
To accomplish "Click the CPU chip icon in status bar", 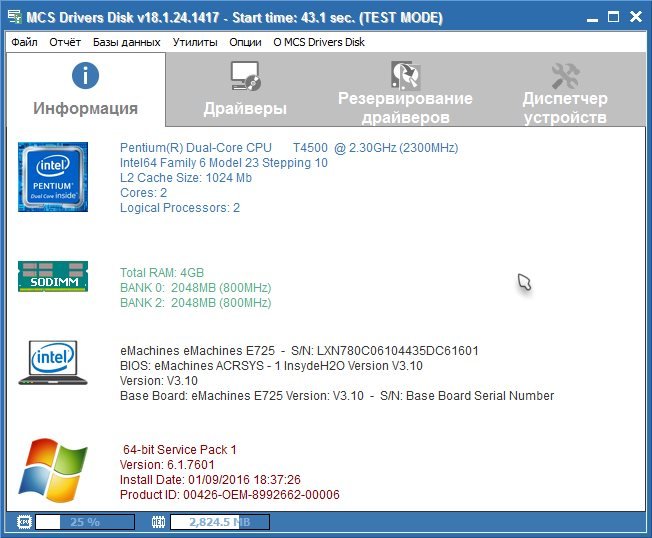I will [24, 522].
